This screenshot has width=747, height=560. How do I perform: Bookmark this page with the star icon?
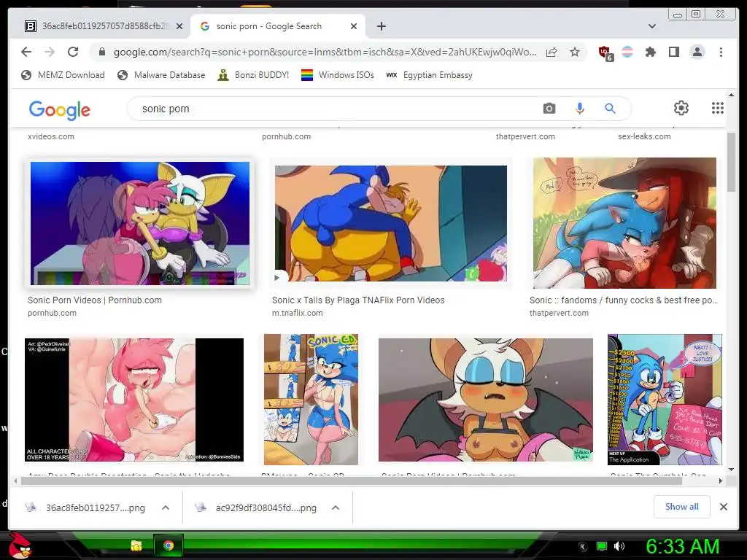click(x=575, y=52)
